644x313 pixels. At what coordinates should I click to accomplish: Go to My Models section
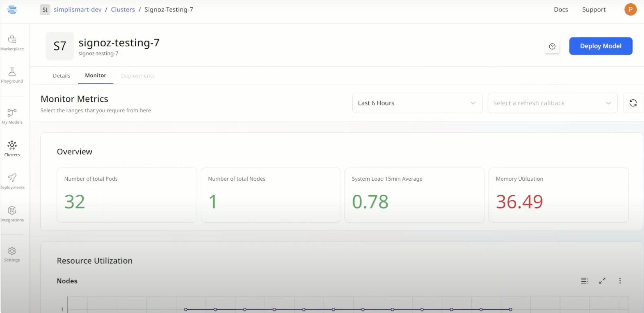pos(12,116)
